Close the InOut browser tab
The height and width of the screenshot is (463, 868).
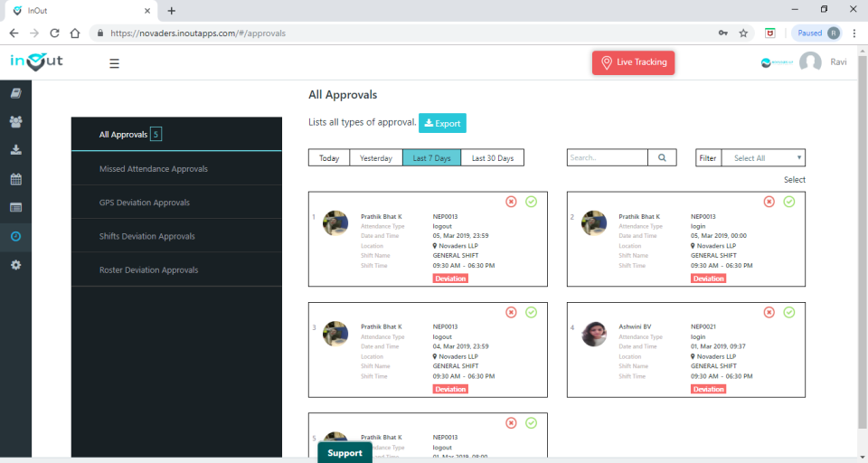point(147,11)
